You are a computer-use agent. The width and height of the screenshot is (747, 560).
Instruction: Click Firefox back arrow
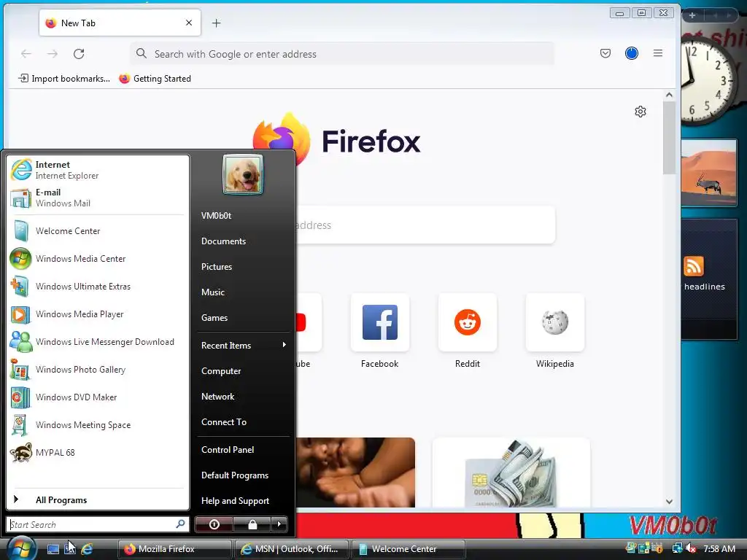click(x=26, y=54)
